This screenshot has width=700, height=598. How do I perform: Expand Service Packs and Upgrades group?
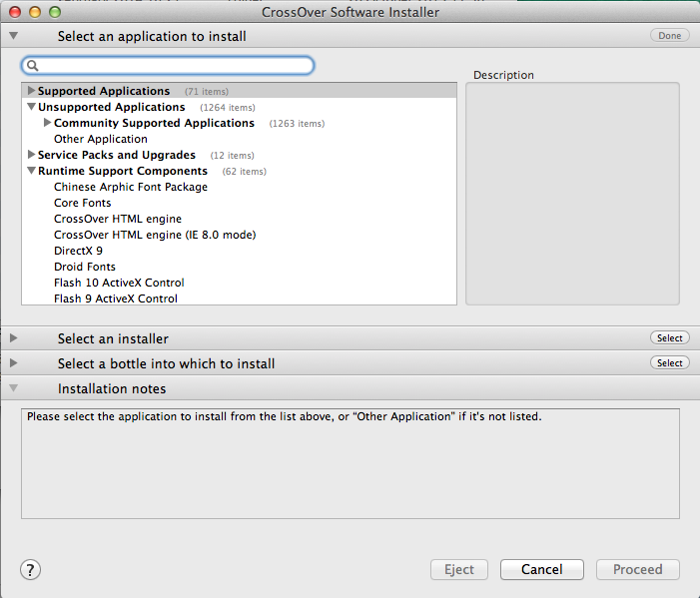(31, 155)
